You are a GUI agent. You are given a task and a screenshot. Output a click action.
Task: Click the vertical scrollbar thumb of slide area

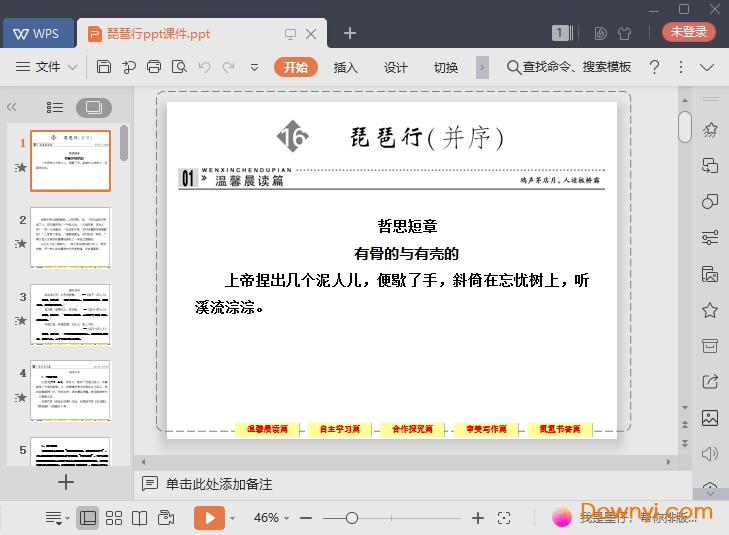(x=685, y=126)
